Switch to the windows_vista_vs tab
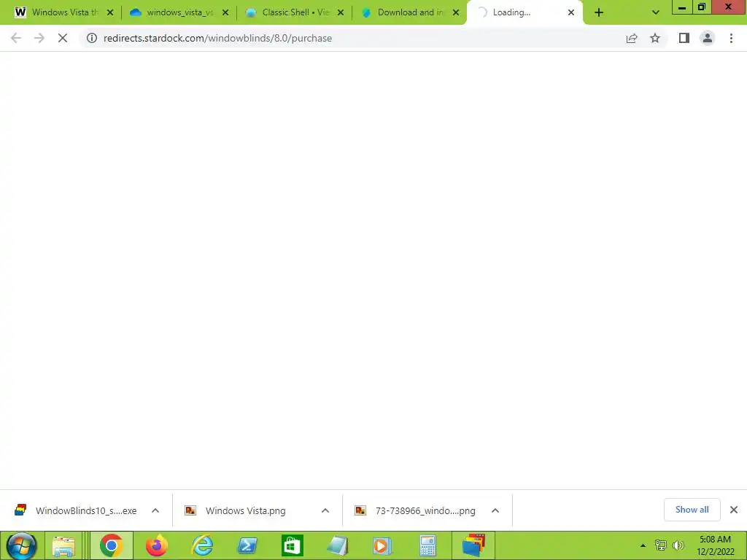 pos(177,12)
